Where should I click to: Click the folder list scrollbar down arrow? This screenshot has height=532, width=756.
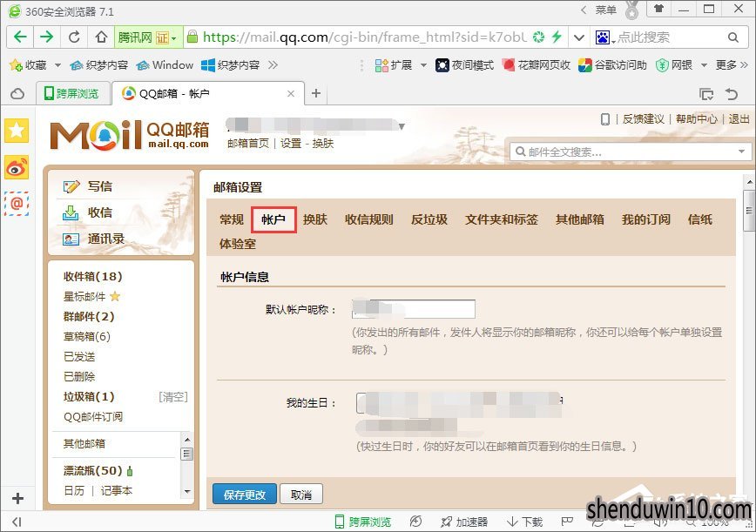point(187,492)
